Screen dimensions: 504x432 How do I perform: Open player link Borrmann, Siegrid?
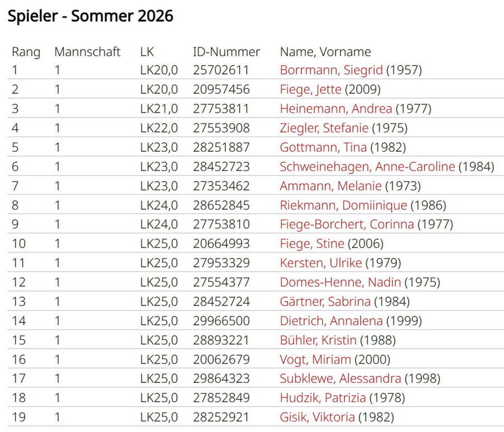click(x=331, y=71)
